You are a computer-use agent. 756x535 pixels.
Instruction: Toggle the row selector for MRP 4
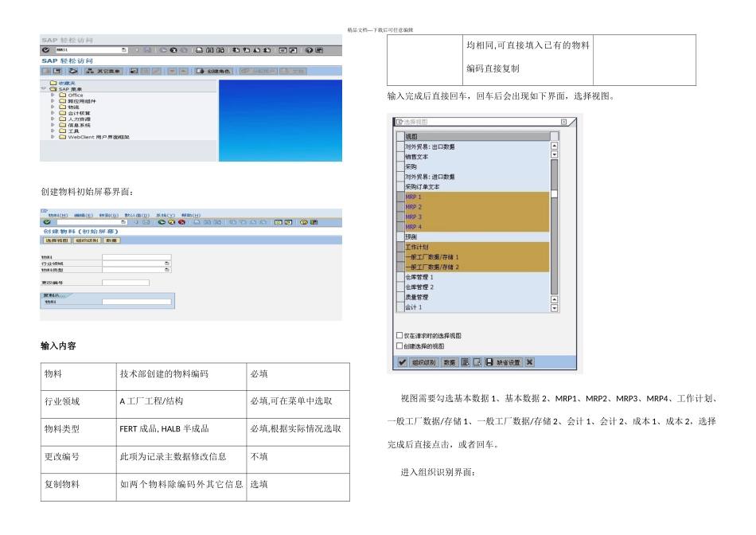click(400, 227)
